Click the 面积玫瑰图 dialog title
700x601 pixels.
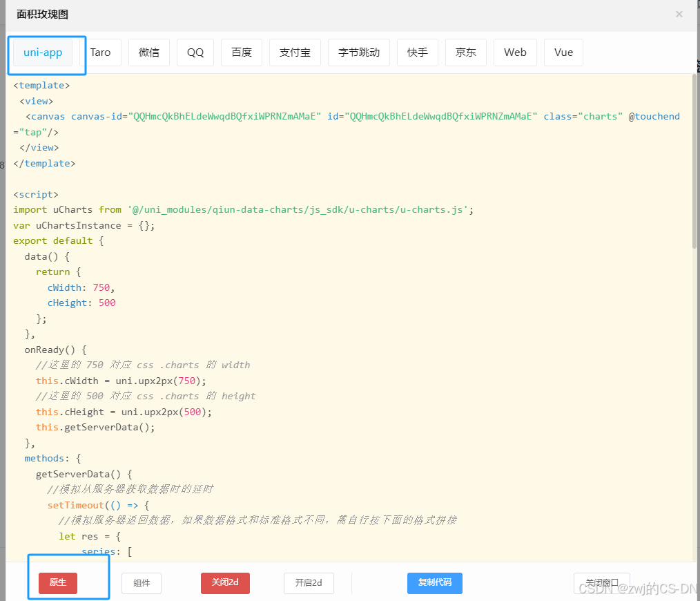[42, 15]
